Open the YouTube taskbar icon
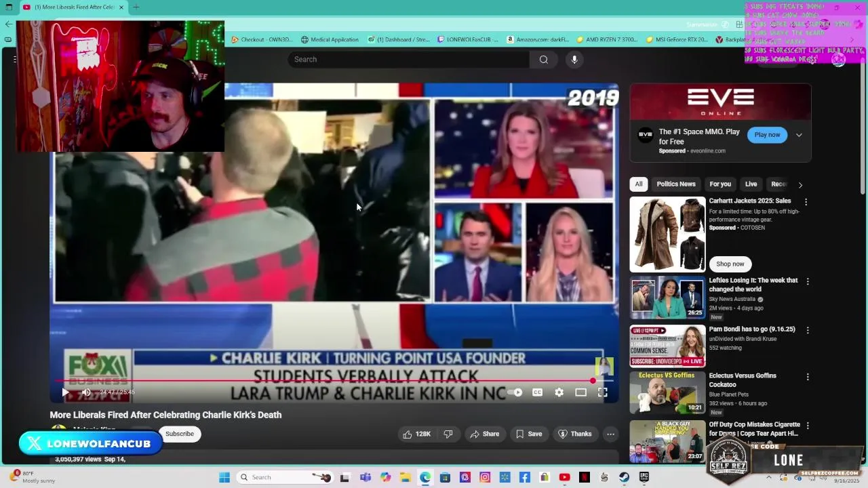Screen dimensions: 868x488 coord(564,477)
